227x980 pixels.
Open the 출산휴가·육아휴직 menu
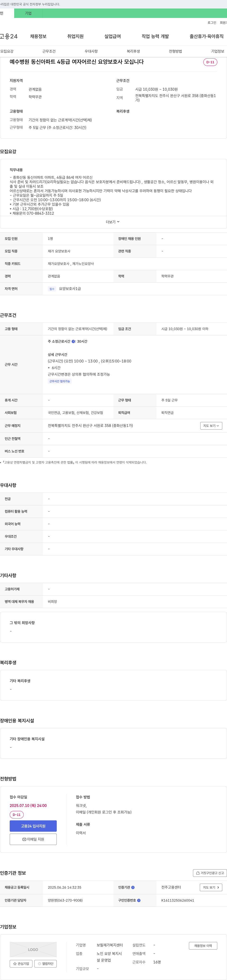point(206,37)
